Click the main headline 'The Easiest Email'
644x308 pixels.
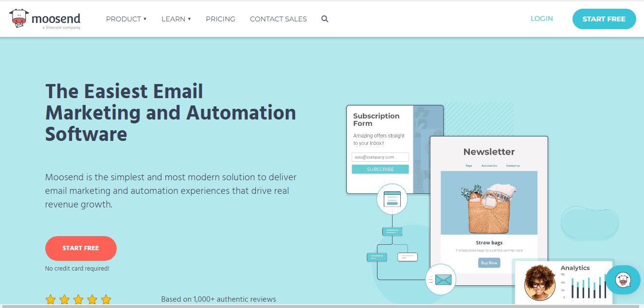(x=124, y=91)
